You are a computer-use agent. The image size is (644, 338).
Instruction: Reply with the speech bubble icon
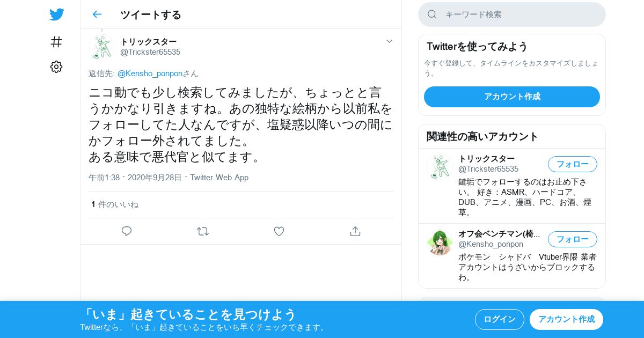(x=127, y=231)
